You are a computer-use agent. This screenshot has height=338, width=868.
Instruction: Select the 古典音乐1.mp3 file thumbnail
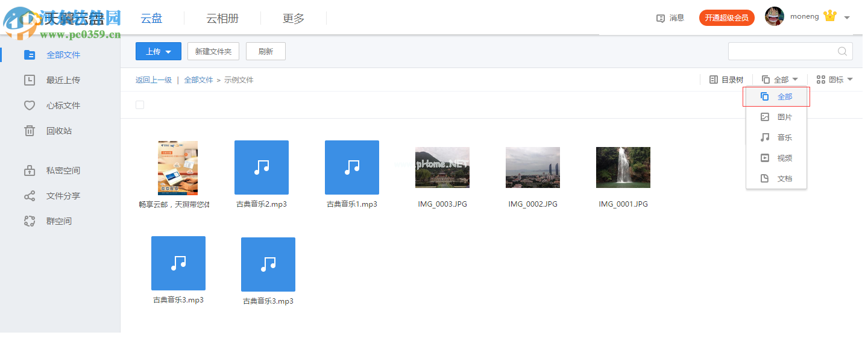pyautogui.click(x=352, y=167)
